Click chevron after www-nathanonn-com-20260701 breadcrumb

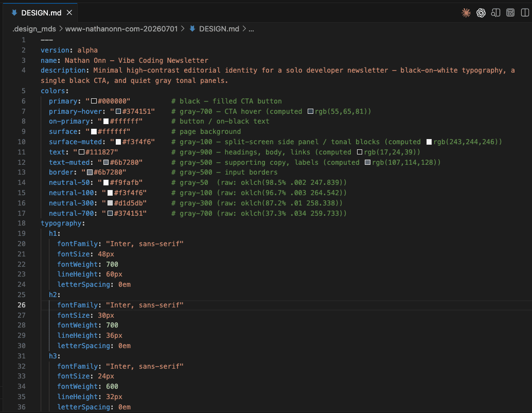click(x=183, y=29)
